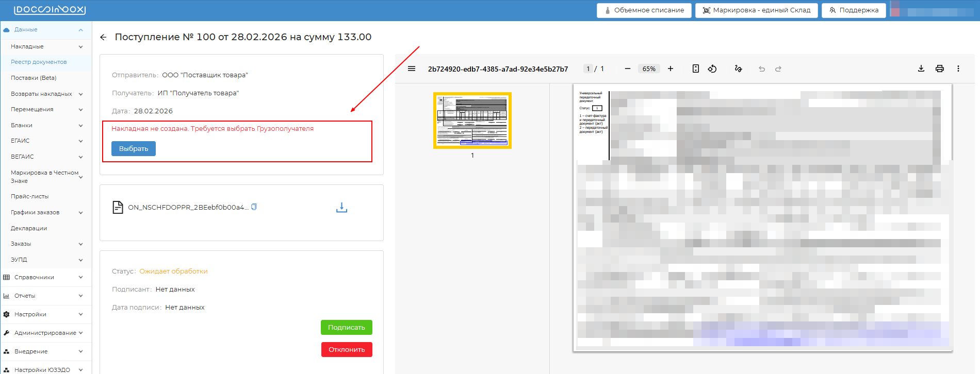Image resolution: width=980 pixels, height=374 pixels.
Task: Download the ON_NSCHFDOPPR file attachment
Action: click(341, 208)
